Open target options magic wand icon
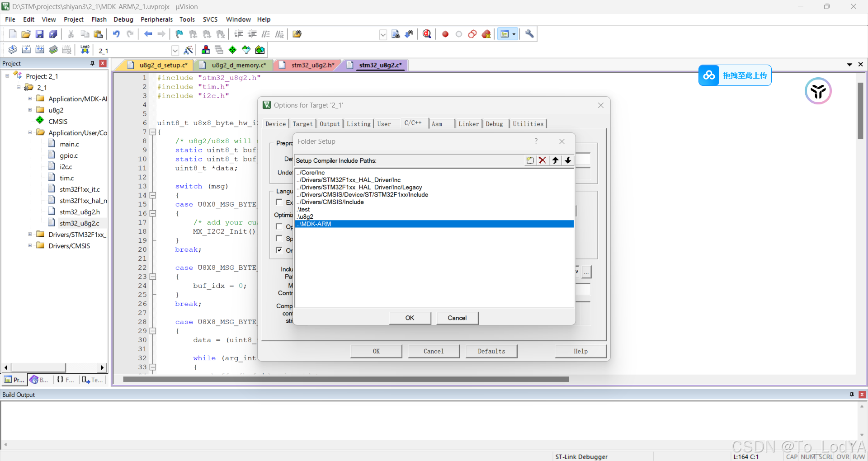Image resolution: width=868 pixels, height=461 pixels. 189,50
